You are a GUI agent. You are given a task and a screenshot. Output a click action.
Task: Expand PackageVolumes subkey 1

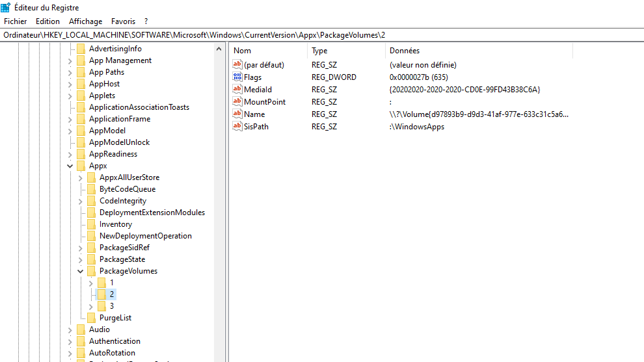(x=91, y=283)
